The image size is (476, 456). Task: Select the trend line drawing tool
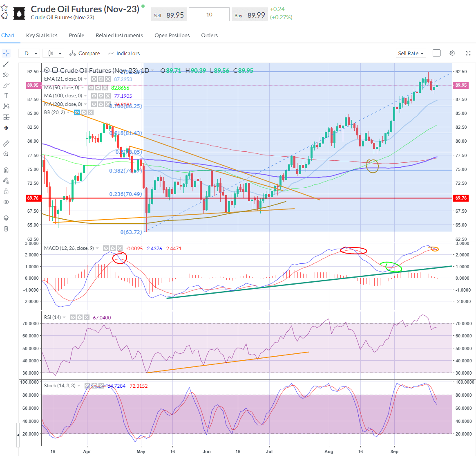pos(6,64)
